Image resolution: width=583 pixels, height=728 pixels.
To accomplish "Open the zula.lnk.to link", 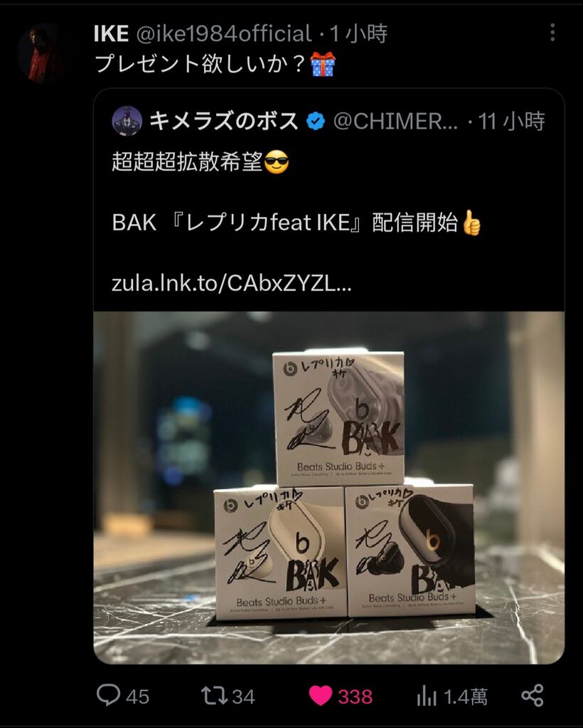I will pyautogui.click(x=231, y=283).
